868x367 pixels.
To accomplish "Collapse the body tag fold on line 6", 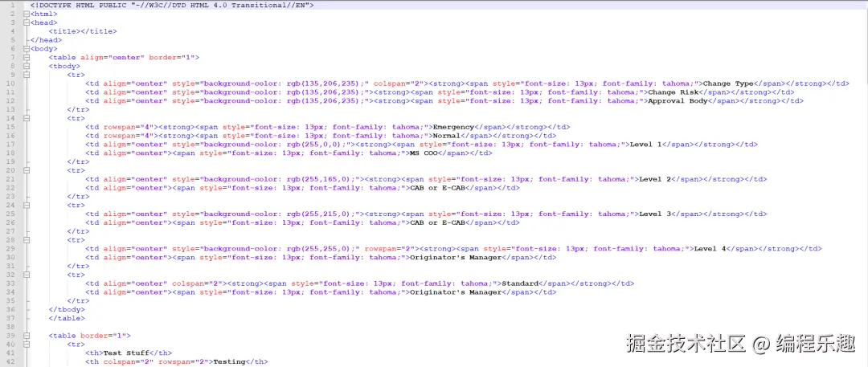I will (26, 49).
